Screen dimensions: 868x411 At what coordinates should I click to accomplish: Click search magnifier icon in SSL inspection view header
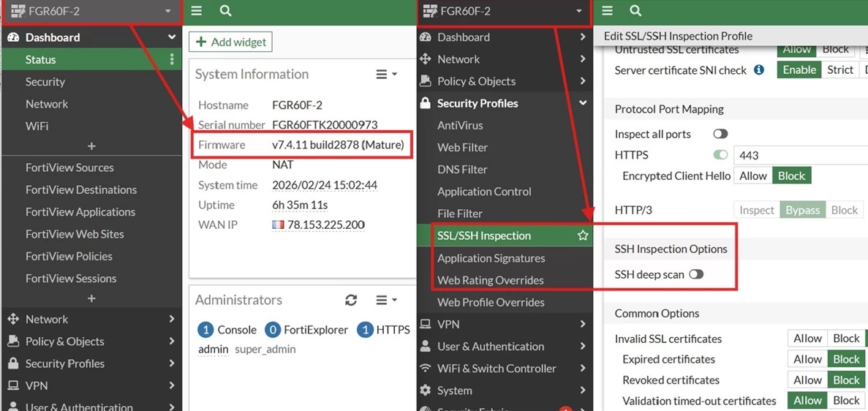[636, 11]
